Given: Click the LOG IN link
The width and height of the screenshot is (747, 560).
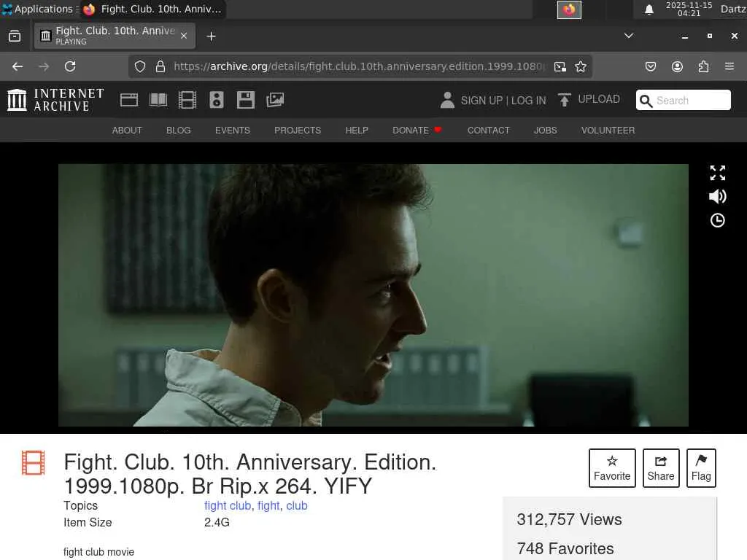Looking at the screenshot, I should [528, 101].
